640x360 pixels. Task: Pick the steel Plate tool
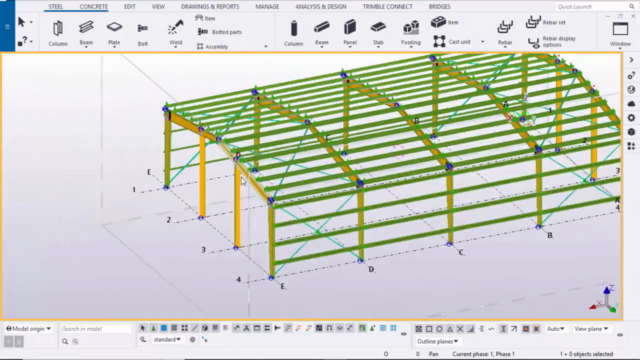coord(114,32)
